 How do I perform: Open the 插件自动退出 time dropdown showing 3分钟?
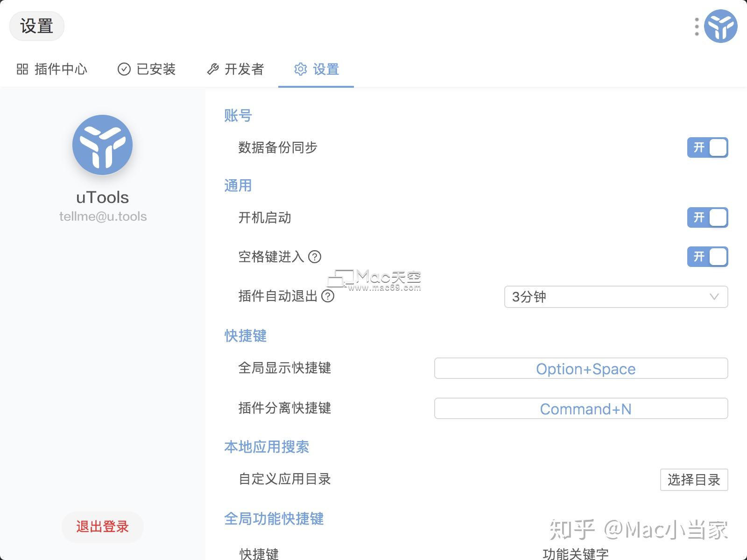(615, 296)
